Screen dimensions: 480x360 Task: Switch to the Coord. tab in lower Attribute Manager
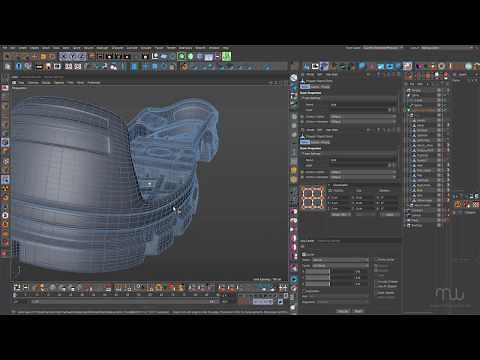coord(315,142)
